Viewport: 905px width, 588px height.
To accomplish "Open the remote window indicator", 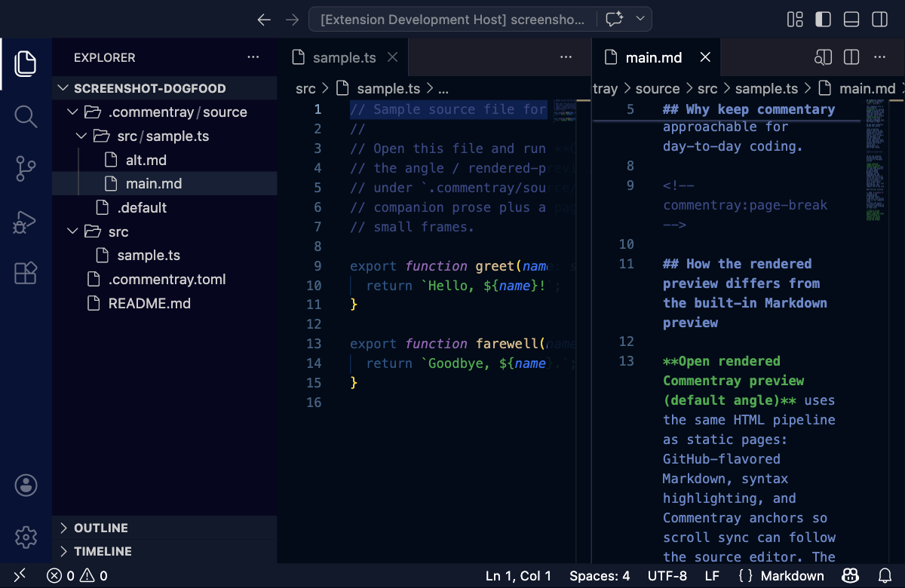I will (20, 575).
